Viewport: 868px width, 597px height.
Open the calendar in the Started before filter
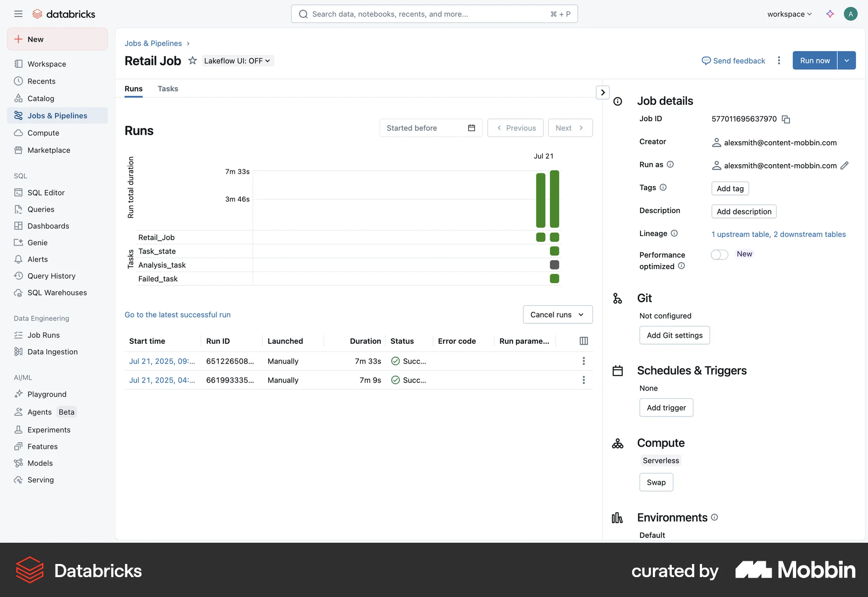(472, 128)
